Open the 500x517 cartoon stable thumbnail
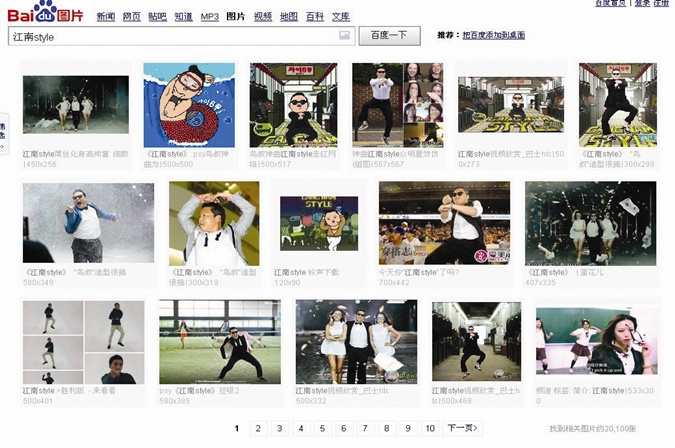This screenshot has height=448, width=675. tap(294, 105)
